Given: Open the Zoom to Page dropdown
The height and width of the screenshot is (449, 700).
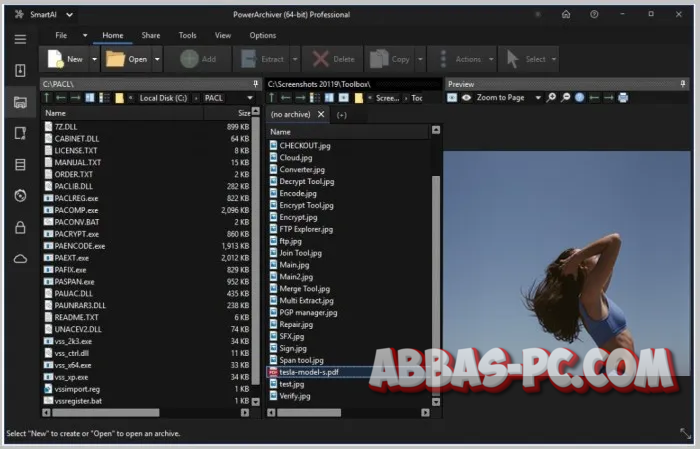Looking at the screenshot, I should pyautogui.click(x=538, y=98).
